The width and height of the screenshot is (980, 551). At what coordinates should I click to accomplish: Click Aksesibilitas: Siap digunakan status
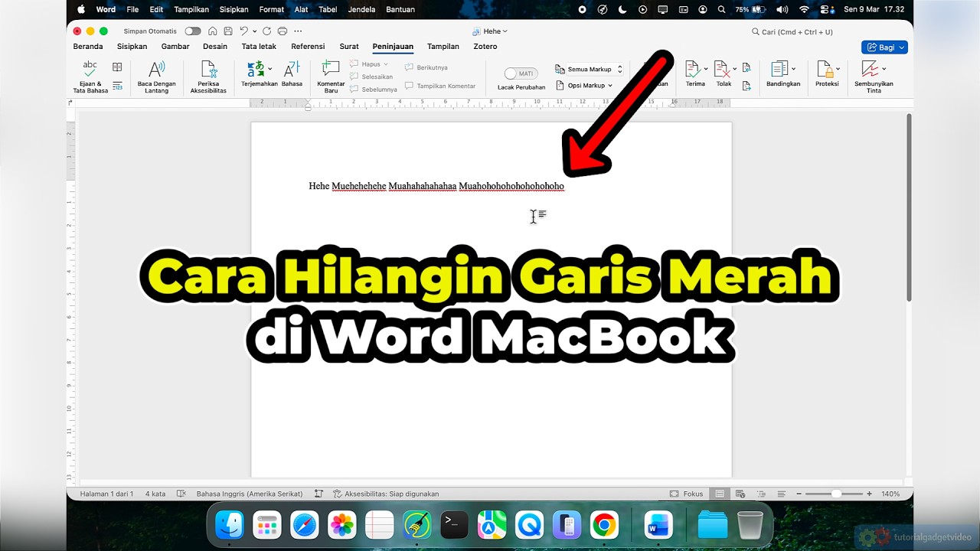point(386,494)
